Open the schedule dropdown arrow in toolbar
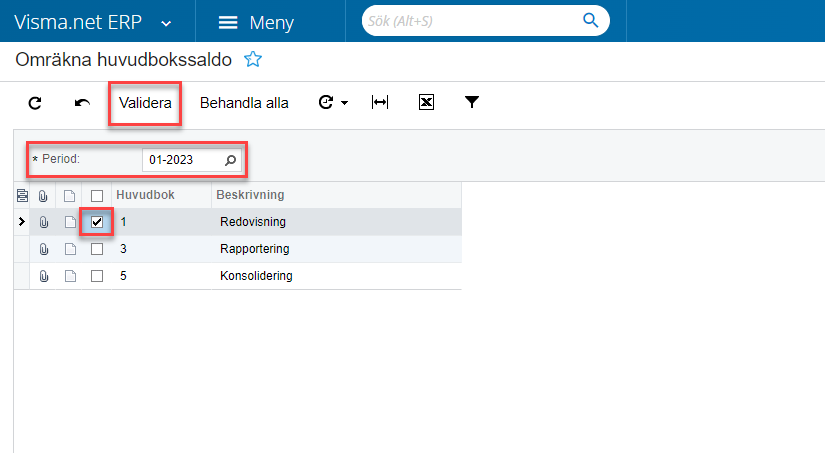This screenshot has height=453, width=825. 344,103
